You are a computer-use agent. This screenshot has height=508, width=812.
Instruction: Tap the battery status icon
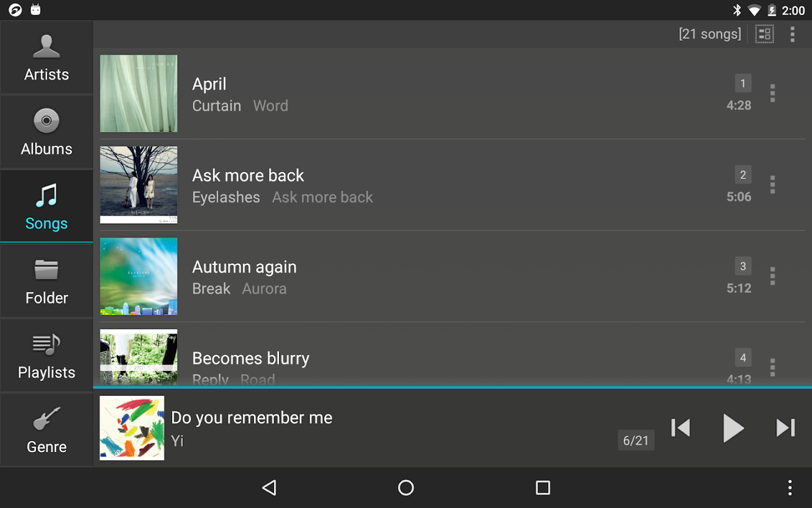pos(772,10)
